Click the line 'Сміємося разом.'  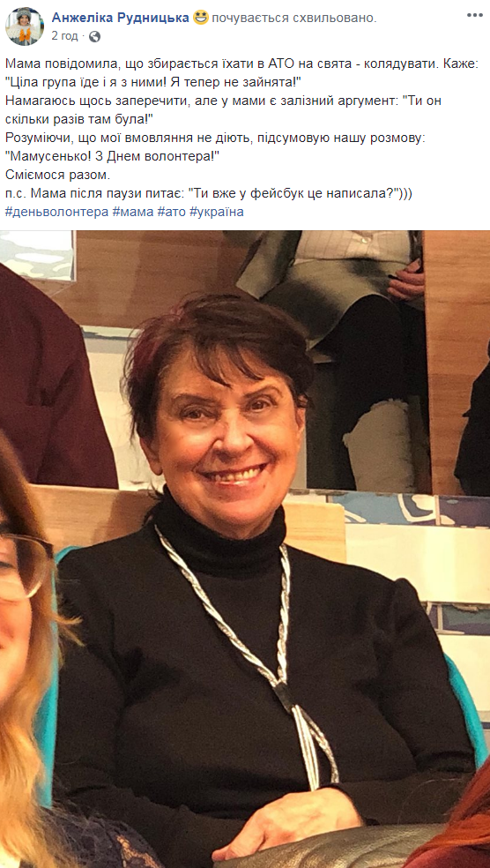tap(58, 176)
